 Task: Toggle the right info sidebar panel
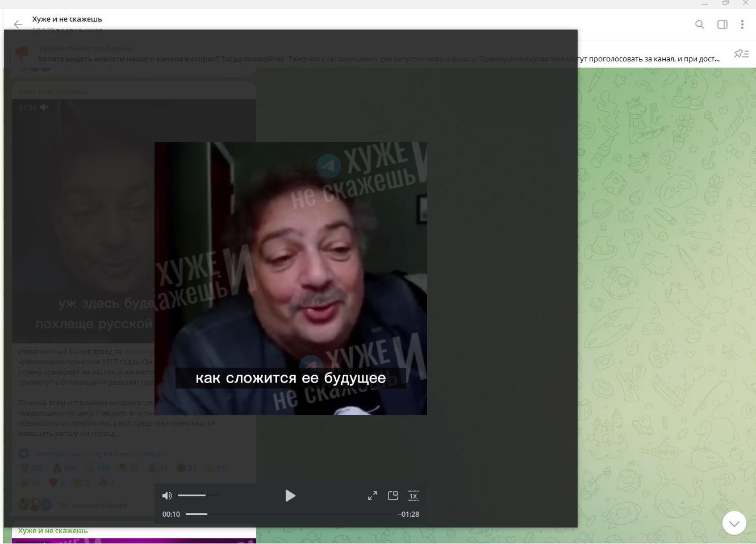[x=722, y=24]
